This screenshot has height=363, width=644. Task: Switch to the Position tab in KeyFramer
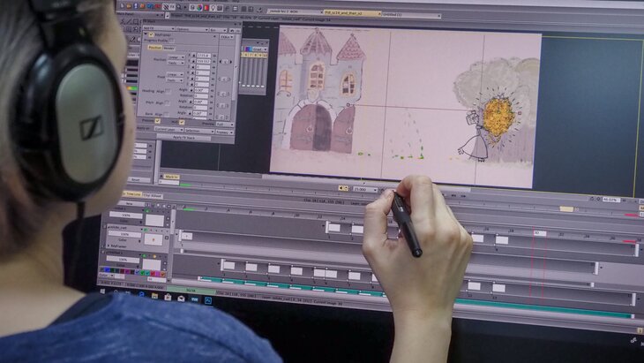154,48
